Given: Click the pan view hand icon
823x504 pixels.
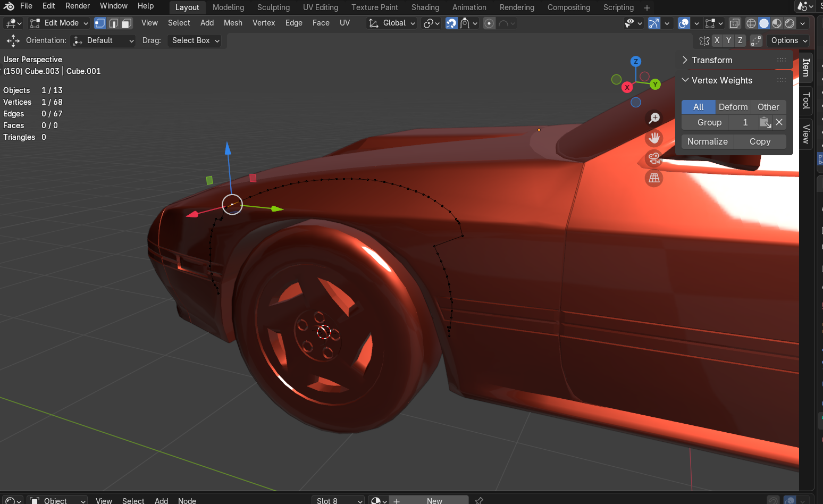Looking at the screenshot, I should tap(654, 138).
